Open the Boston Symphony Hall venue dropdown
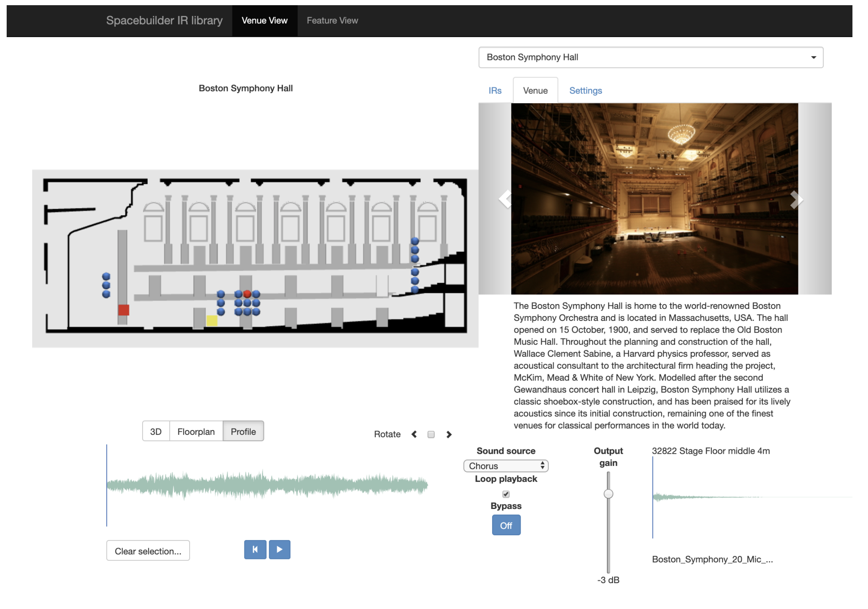This screenshot has width=868, height=609. tap(651, 57)
